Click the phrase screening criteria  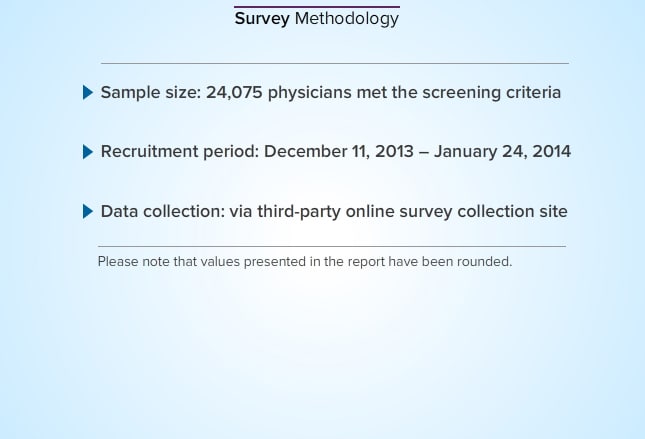point(492,93)
